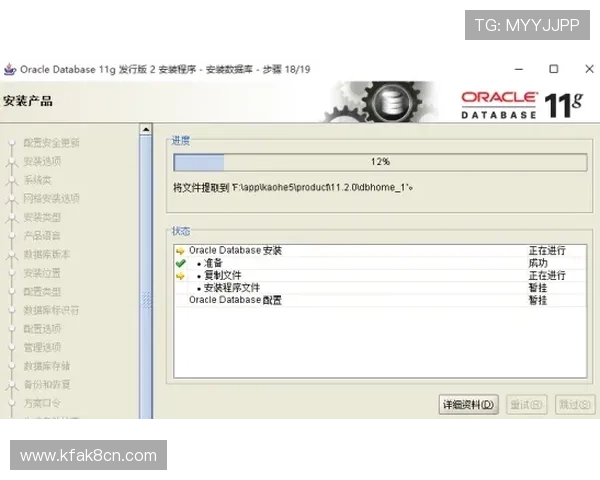The width and height of the screenshot is (600, 480).
Task: Click the 安装程序文件 status row text
Action: [x=232, y=287]
